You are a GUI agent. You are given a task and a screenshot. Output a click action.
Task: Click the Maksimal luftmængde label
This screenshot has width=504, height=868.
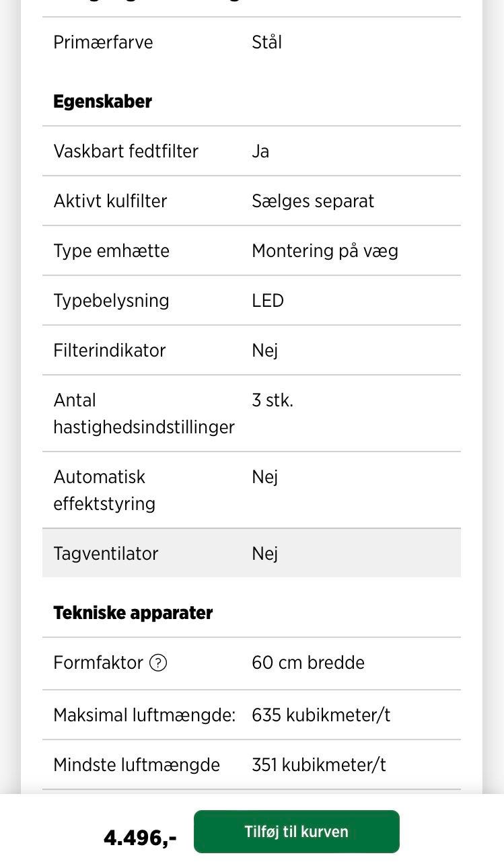[x=144, y=715]
